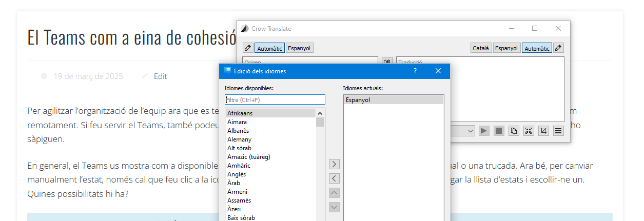Screen dimensions: 644x221
Task: Click the Filtre language search field
Action: [x=275, y=99]
